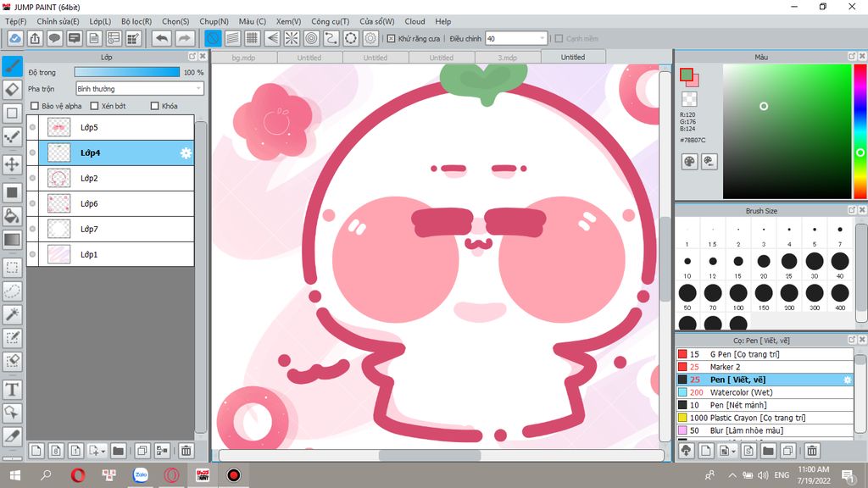Image resolution: width=868 pixels, height=488 pixels.
Task: Enable the crosshatch grid snap guide
Action: pyautogui.click(x=253, y=38)
